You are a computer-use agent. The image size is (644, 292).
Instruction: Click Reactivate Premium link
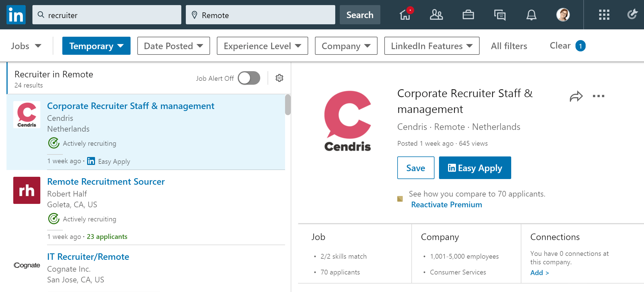pos(447,204)
